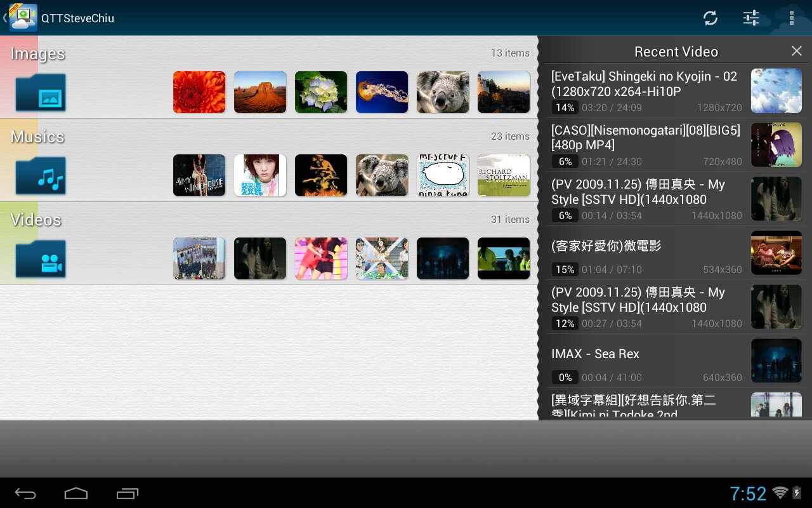Open the three-dot overflow menu
The height and width of the screenshot is (508, 812).
pyautogui.click(x=791, y=18)
